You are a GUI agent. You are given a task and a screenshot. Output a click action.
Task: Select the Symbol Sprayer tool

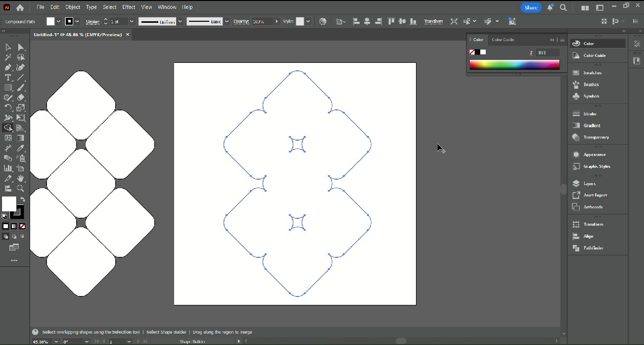pos(21,158)
